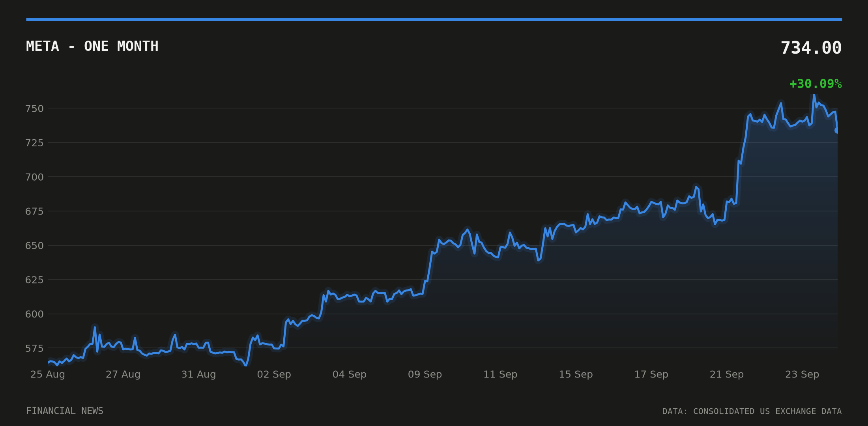868x426 pixels.
Task: Click the 04 Sep date label
Action: [x=350, y=374]
